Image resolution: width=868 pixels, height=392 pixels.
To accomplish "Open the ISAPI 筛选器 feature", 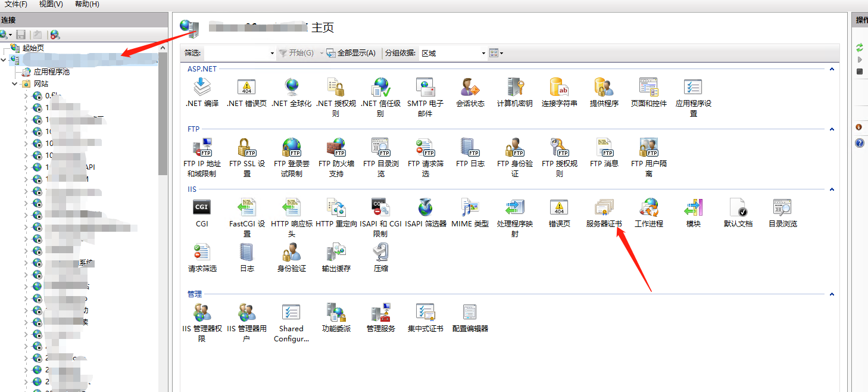I will [426, 213].
